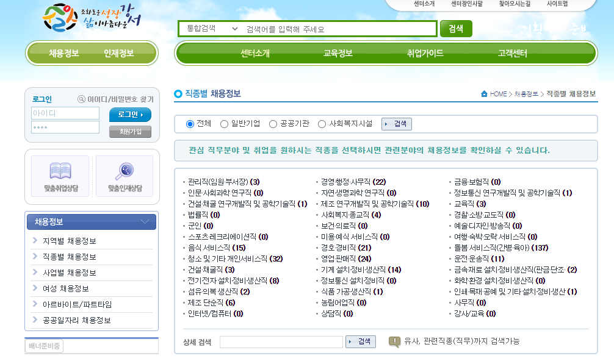
Task: Open the 고객센터 menu item
Action: click(512, 53)
